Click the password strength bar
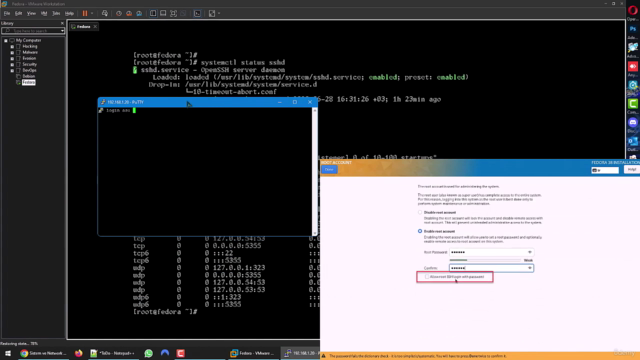This screenshot has width=640, height=360. (x=485, y=260)
